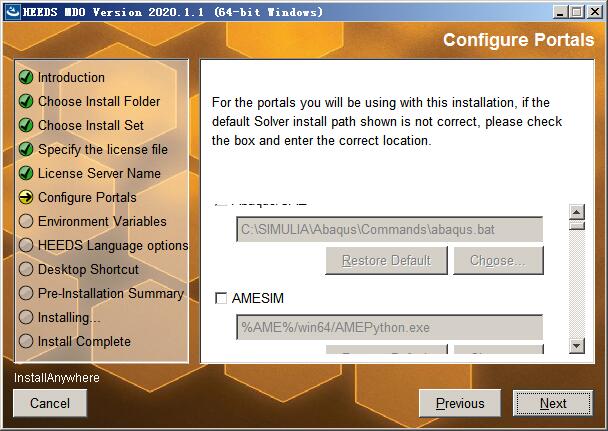This screenshot has height=431, width=608.
Task: Enable the AMESIM portal checkbox
Action: click(x=221, y=298)
